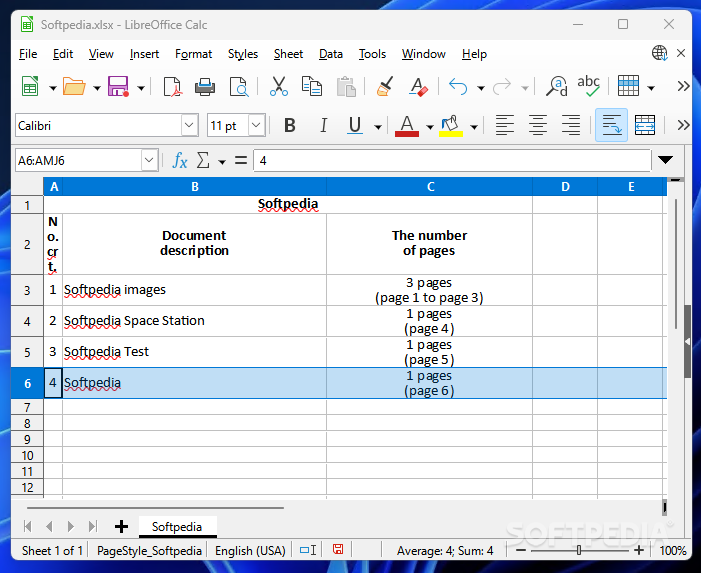Viewport: 701px width, 573px height.
Task: Click the Open folder icon
Action: pos(74,86)
